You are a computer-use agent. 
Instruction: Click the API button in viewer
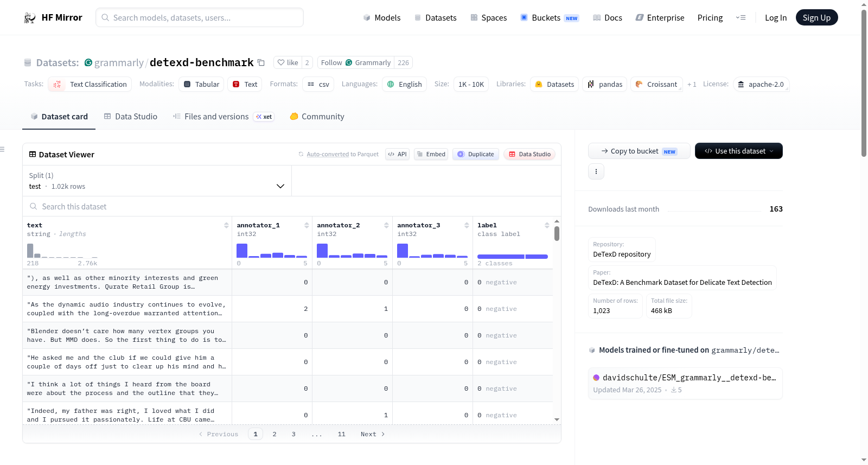click(x=398, y=154)
